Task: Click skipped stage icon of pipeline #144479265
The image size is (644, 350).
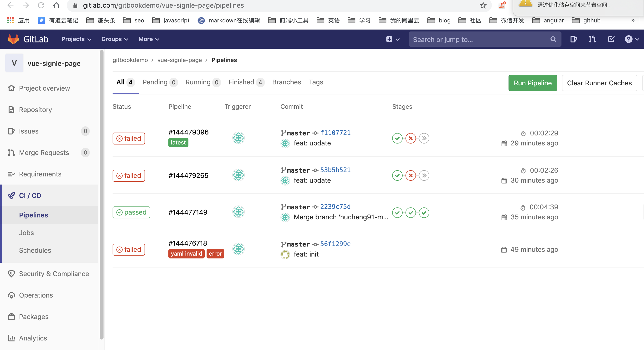Action: point(424,175)
